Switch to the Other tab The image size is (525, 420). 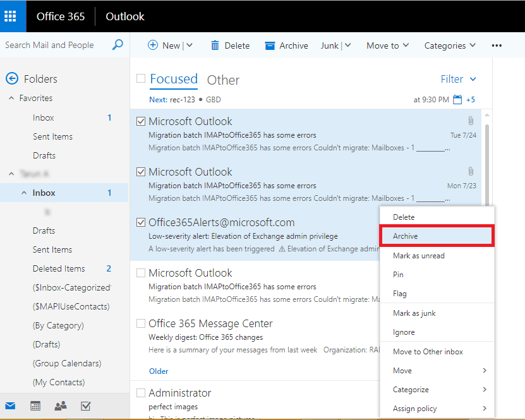point(223,80)
